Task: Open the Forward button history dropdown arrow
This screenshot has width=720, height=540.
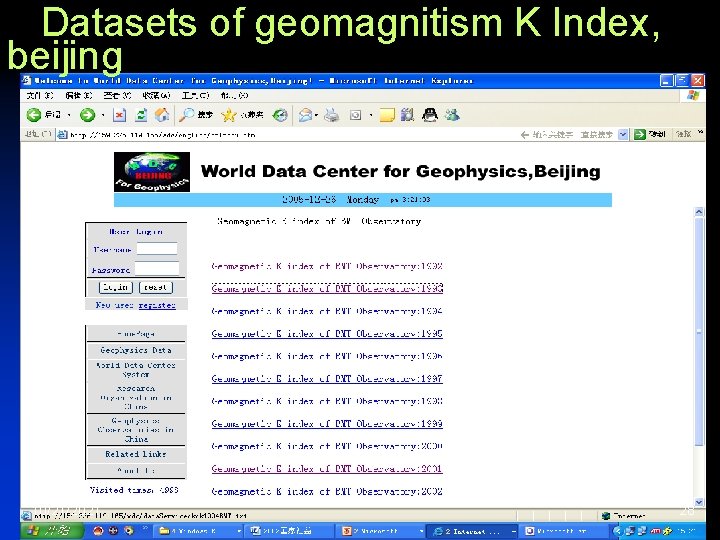Action: tap(103, 115)
